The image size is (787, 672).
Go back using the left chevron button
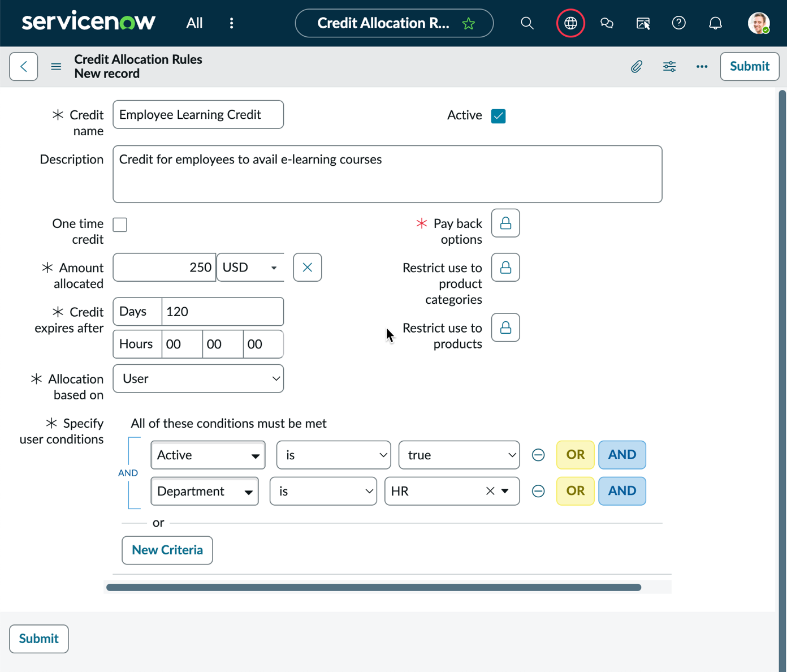coord(24,66)
